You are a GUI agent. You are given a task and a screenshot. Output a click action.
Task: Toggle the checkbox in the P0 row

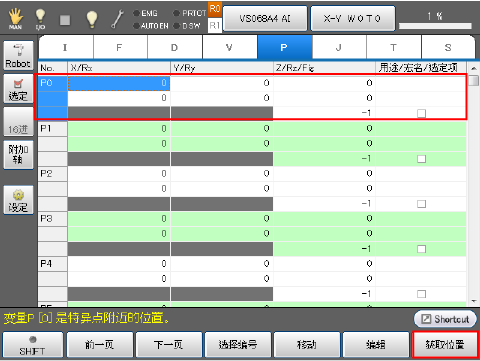421,113
